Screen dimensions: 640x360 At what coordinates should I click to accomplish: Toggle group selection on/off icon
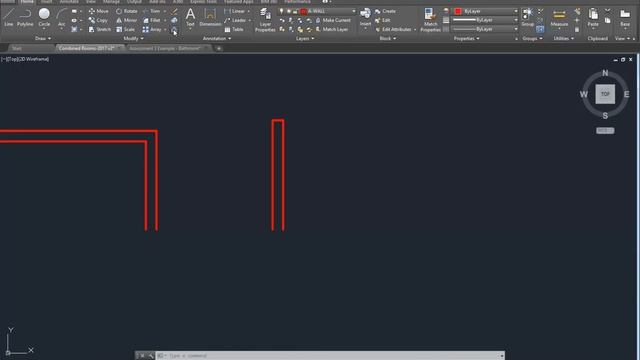(x=540, y=29)
